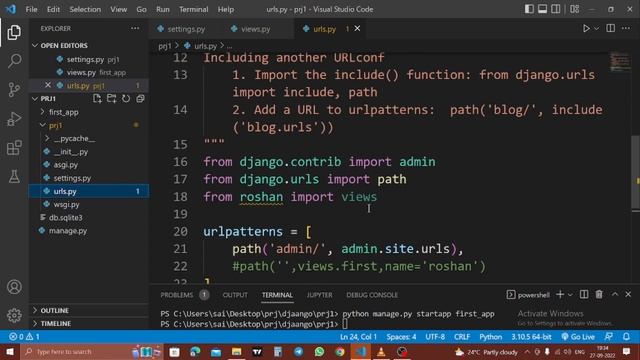Expand the Timeline section
This screenshot has width=640, height=360.
89,323
